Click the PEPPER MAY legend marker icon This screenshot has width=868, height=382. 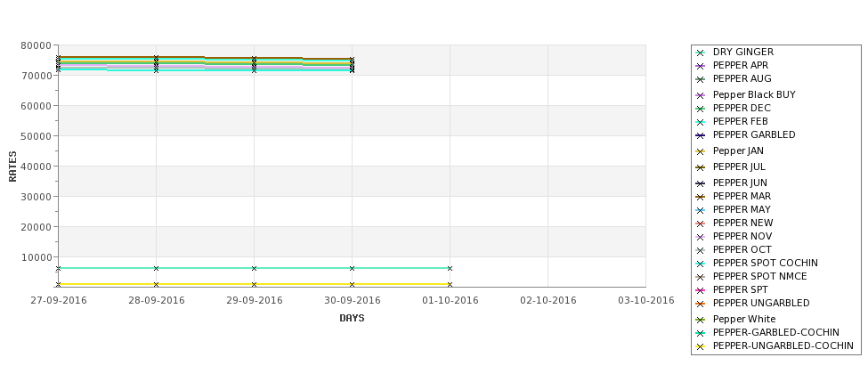pos(701,210)
